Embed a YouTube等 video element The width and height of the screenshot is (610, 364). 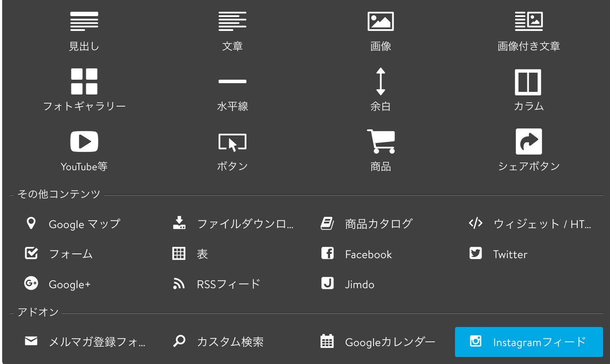pos(84,150)
